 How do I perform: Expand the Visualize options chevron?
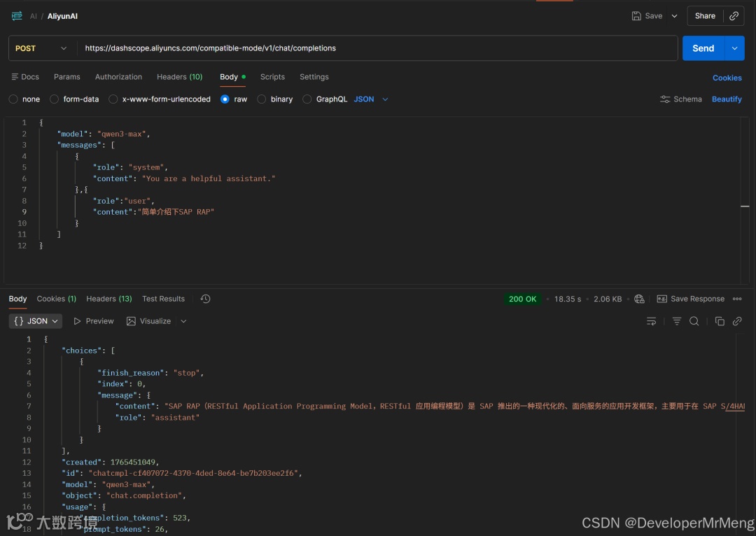(x=183, y=321)
